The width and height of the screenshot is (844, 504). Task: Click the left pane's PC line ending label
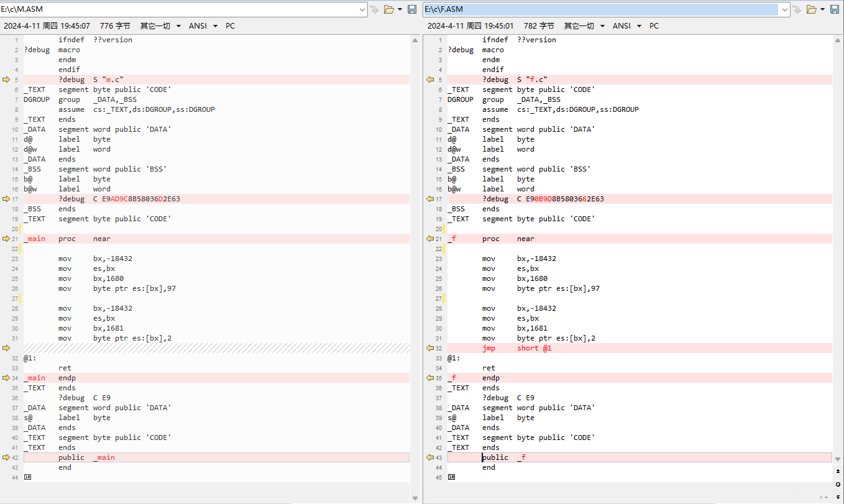coord(230,26)
